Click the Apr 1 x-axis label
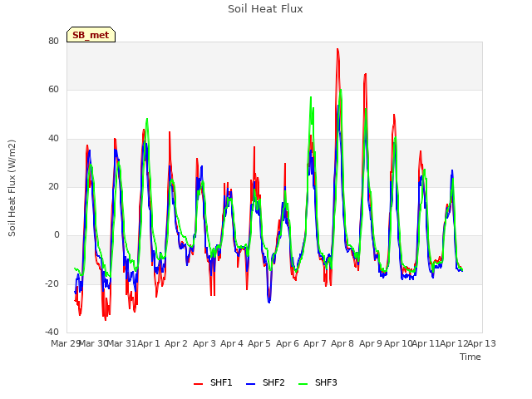The height and width of the screenshot is (399, 532). coord(148,343)
